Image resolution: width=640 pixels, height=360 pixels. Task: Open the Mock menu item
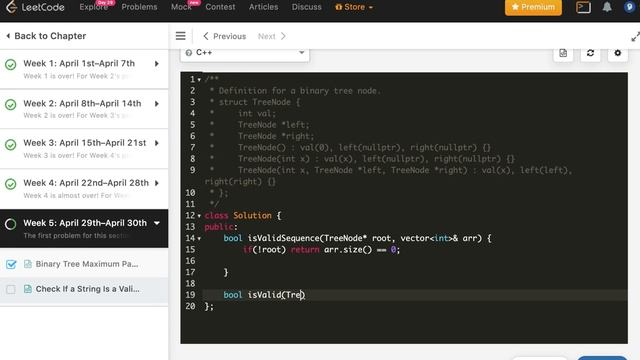pyautogui.click(x=181, y=7)
